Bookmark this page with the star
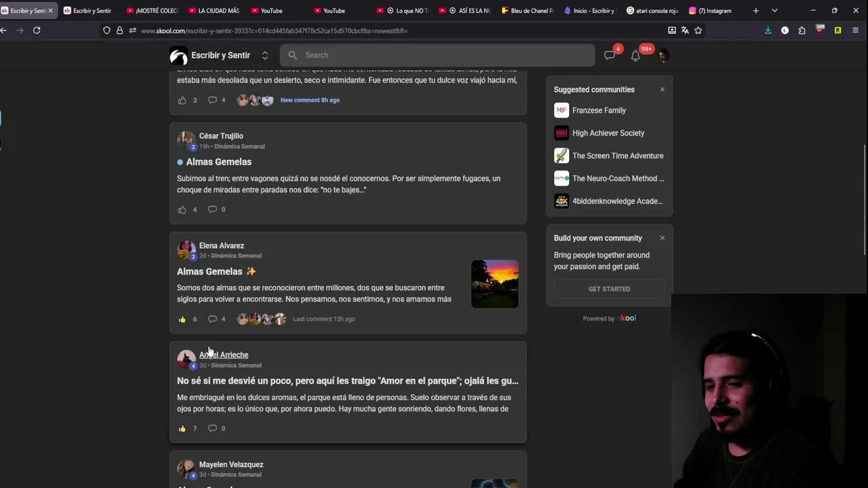Screen dimensions: 868x488 coord(698,30)
